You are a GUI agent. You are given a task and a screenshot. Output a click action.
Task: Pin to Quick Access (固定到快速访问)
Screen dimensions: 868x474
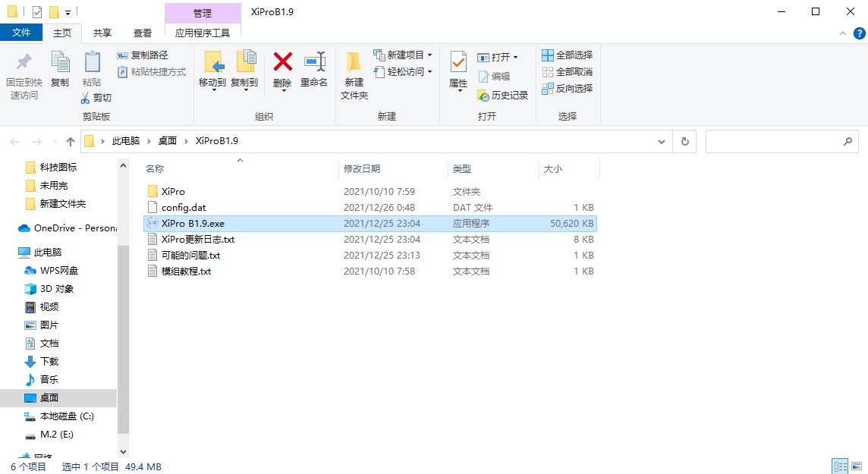click(x=24, y=77)
